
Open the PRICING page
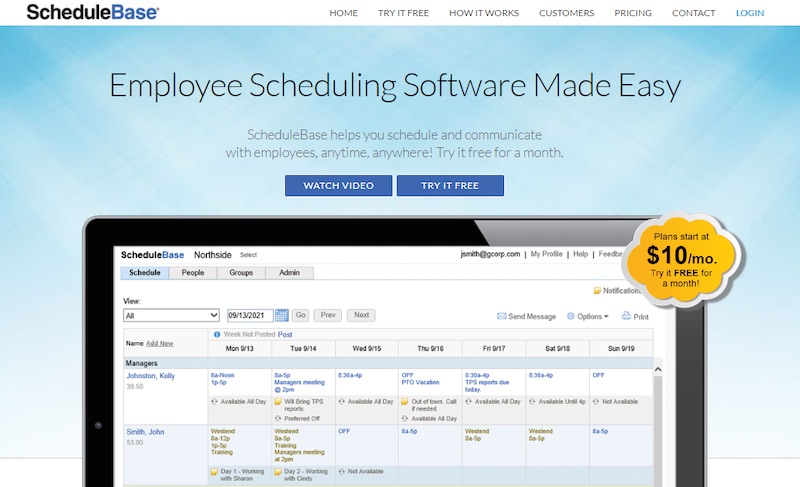click(633, 13)
